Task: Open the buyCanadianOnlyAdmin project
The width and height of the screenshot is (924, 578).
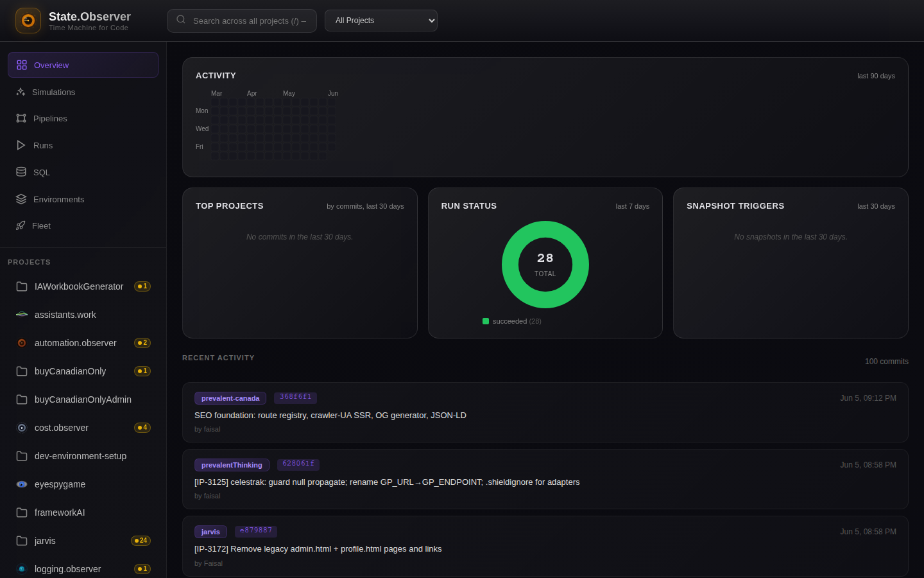Action: (83, 399)
